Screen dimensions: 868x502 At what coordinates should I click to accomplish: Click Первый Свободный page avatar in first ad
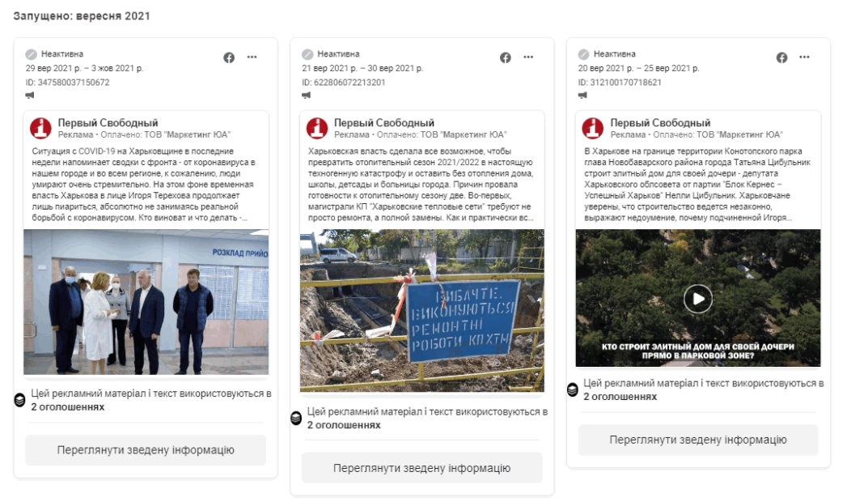coord(40,128)
